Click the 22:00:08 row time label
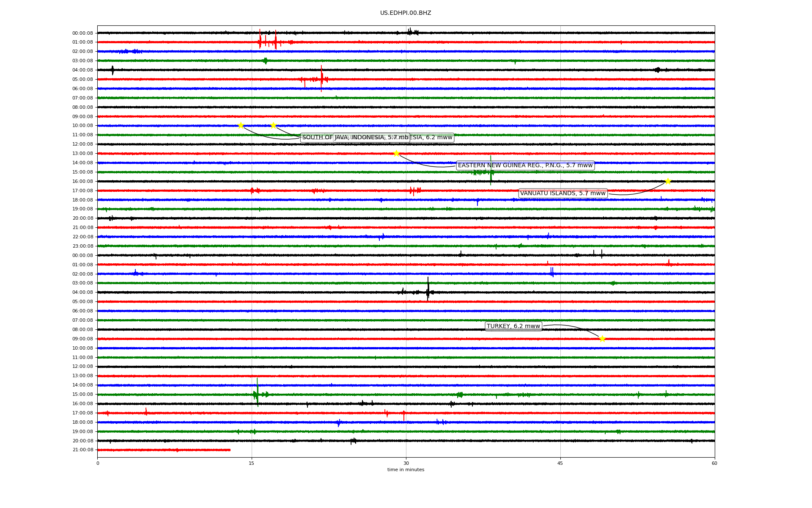 pyautogui.click(x=82, y=237)
